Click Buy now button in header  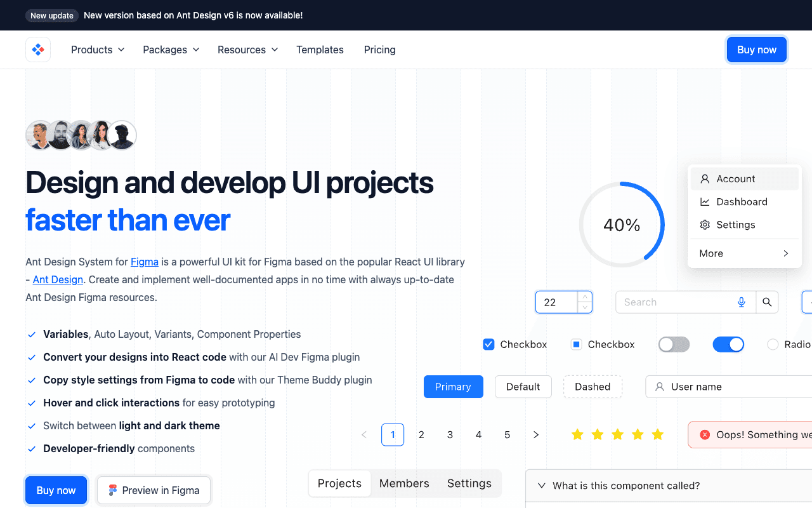[757, 50]
